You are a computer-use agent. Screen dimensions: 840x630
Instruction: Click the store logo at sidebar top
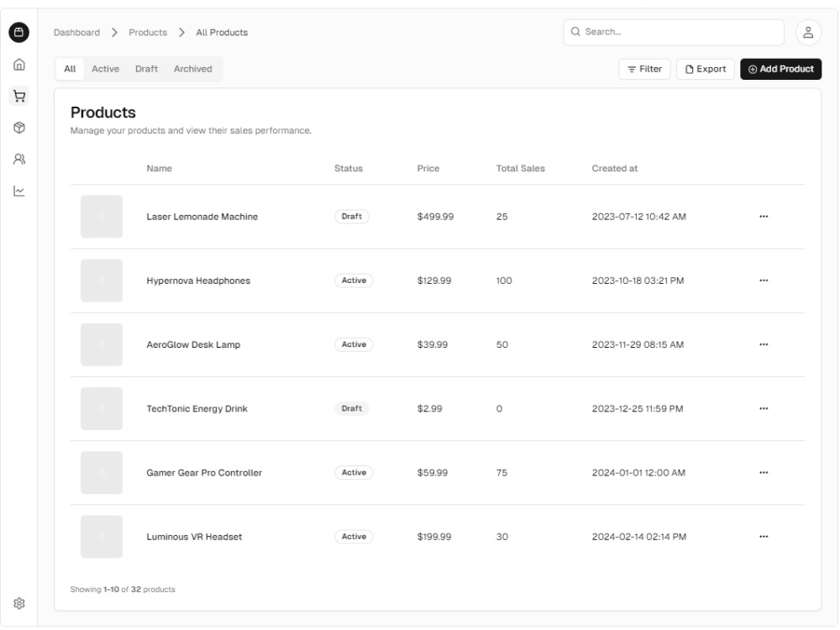pos(18,32)
